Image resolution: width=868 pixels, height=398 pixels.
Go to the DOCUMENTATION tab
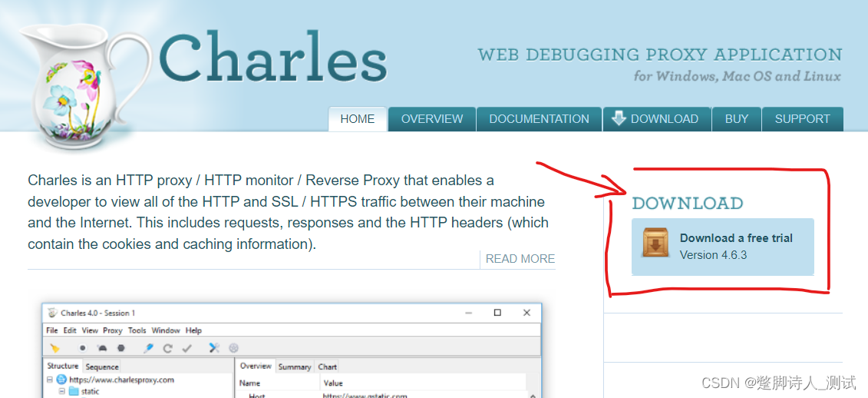coord(540,118)
